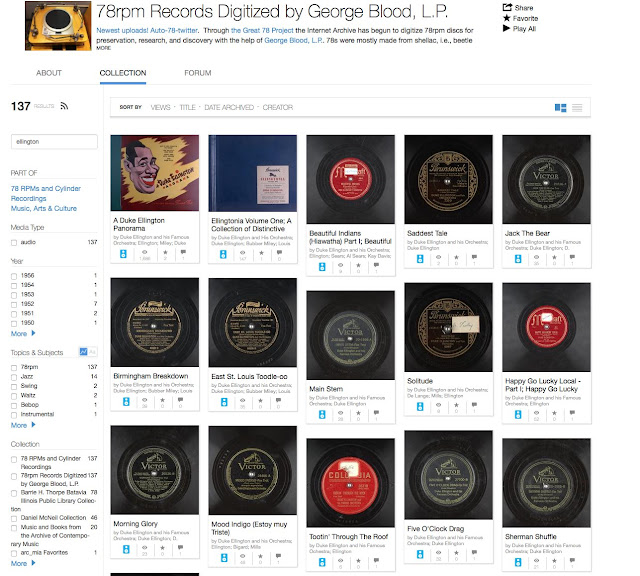Click audio icon under A Duke Ellington Panorama

click(123, 254)
